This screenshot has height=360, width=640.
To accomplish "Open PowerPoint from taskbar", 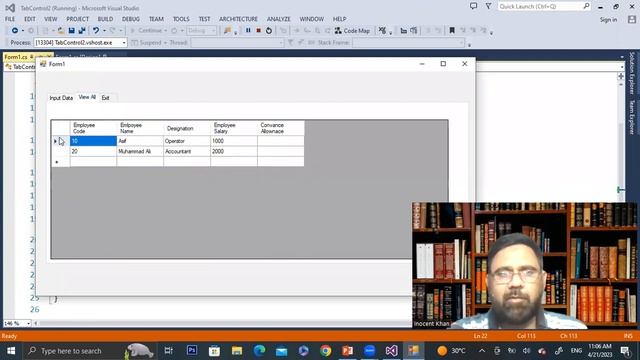I will pos(347,351).
